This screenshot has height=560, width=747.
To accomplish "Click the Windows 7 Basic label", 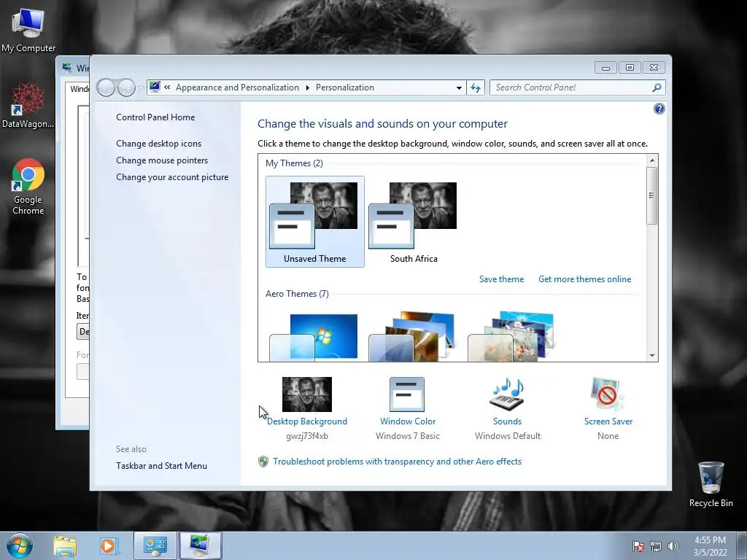I will click(407, 436).
